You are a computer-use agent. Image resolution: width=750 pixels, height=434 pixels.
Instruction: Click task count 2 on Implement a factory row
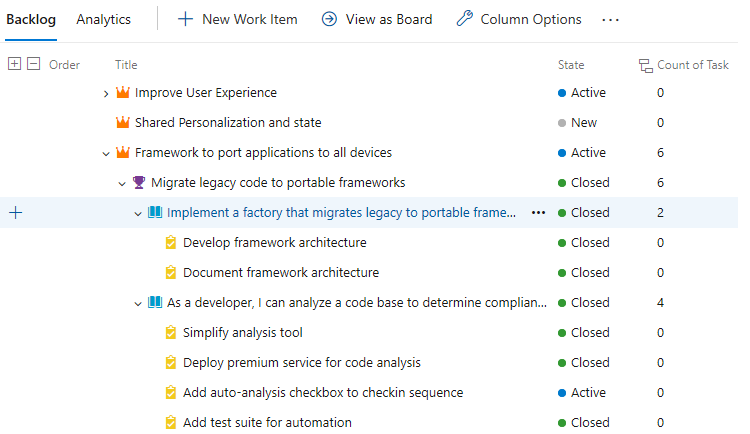coord(661,212)
